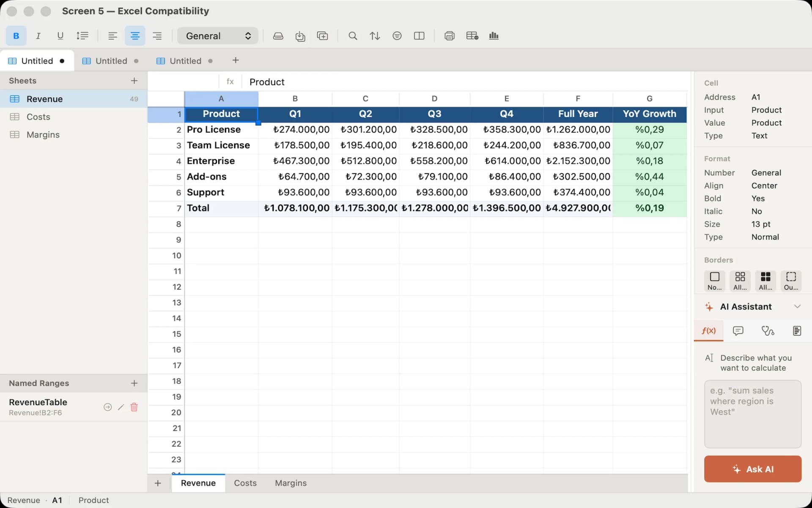This screenshot has width=812, height=508.
Task: Click the Enterprise product cell
Action: 221,161
